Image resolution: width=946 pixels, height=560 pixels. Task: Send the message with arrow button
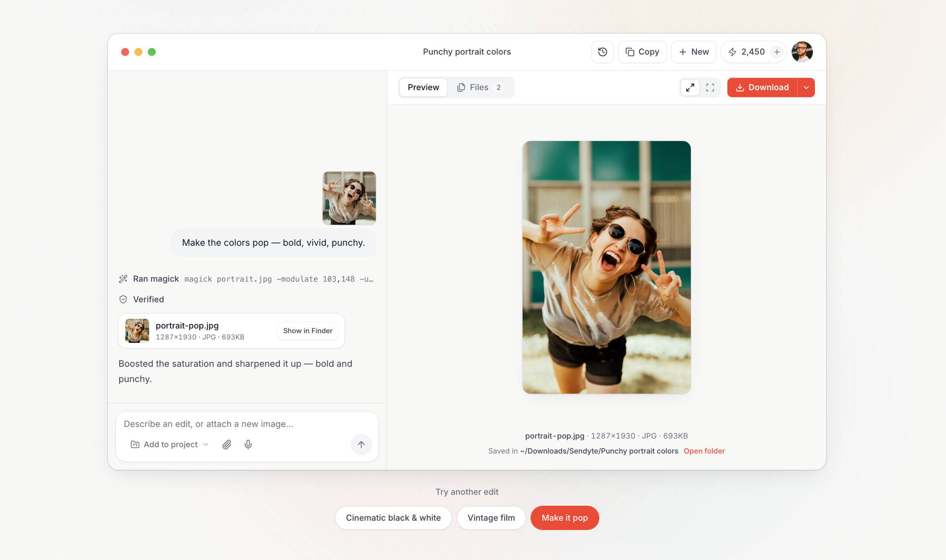pos(361,444)
